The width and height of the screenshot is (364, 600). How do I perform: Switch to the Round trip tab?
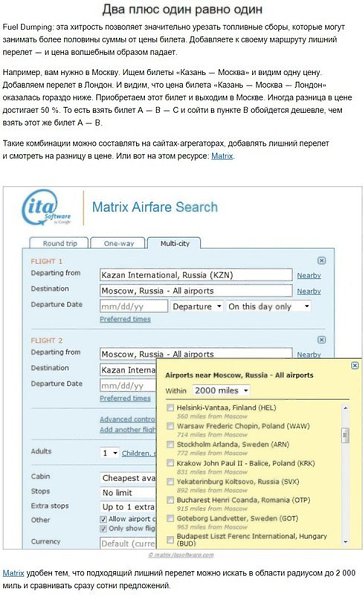coord(59,243)
